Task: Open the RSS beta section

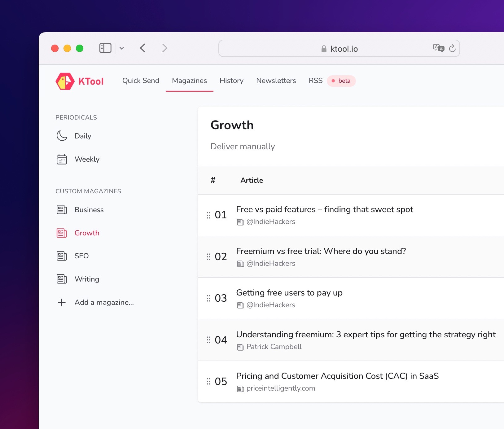Action: (315, 81)
